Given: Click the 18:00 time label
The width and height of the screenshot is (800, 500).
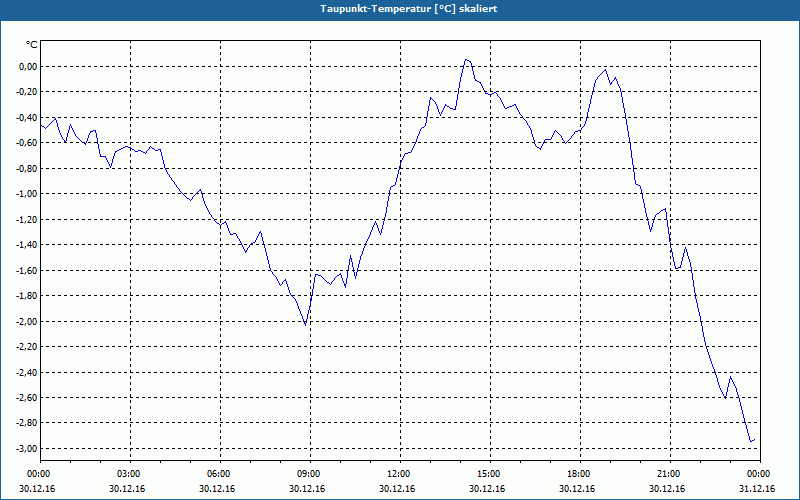Looking at the screenshot, I should point(581,474).
